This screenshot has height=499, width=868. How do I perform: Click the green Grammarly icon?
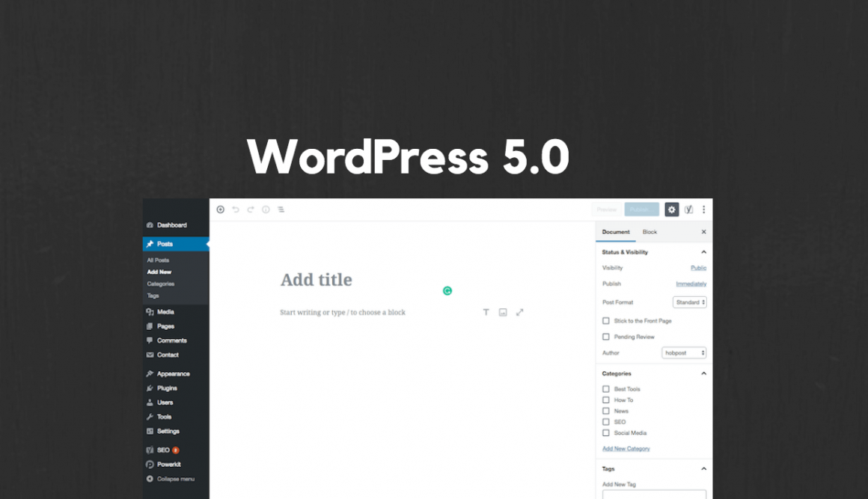(x=447, y=291)
